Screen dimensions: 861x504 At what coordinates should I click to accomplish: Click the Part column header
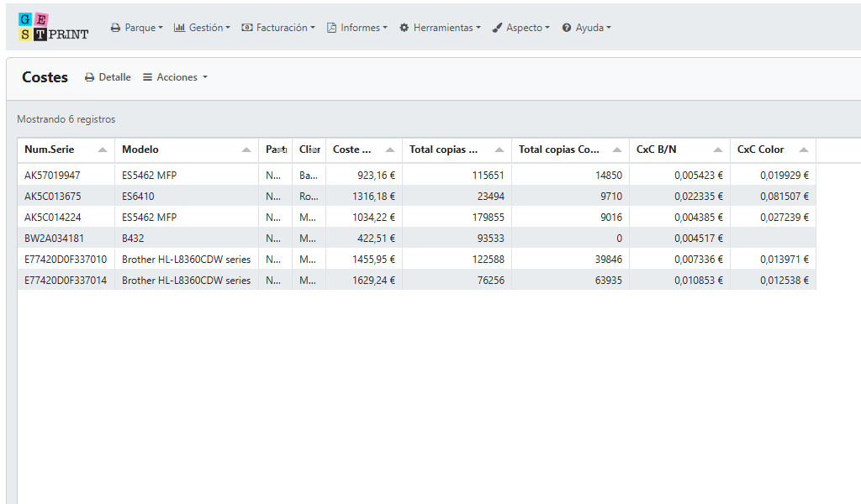point(276,150)
